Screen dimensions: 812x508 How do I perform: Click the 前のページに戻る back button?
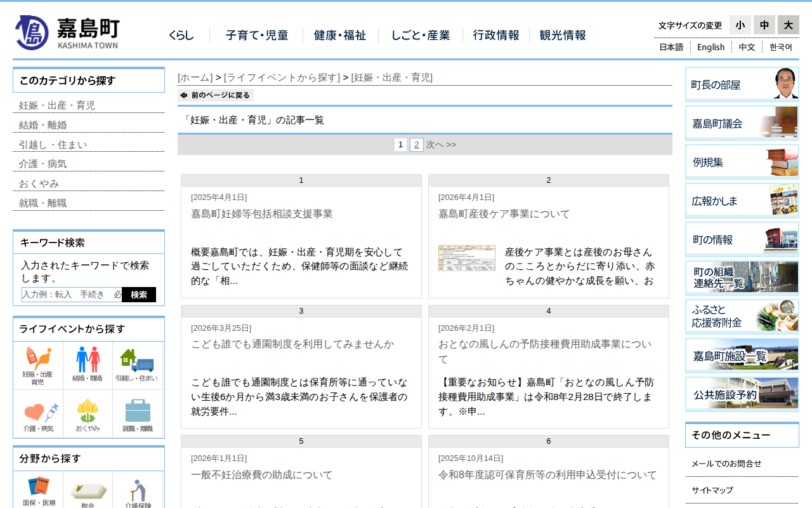[216, 95]
